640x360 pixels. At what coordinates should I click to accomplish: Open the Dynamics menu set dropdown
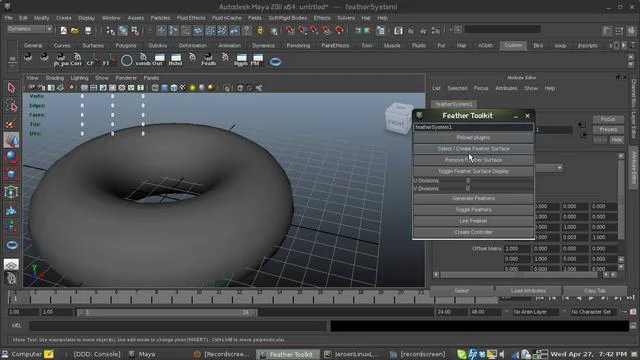(30, 29)
